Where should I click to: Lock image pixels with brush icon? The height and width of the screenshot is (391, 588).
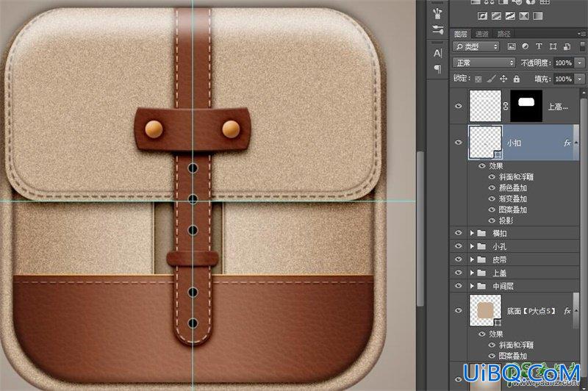click(491, 79)
